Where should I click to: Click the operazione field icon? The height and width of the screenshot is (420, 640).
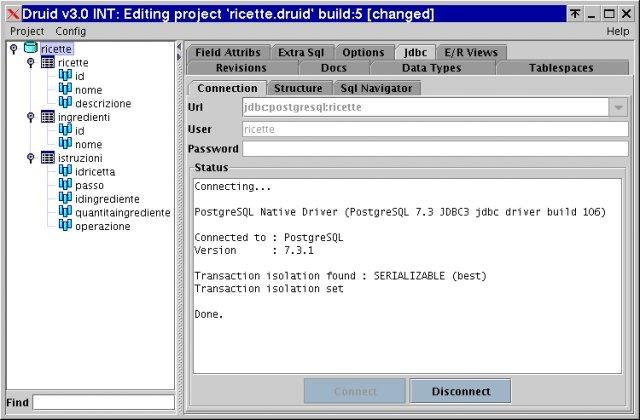65,226
